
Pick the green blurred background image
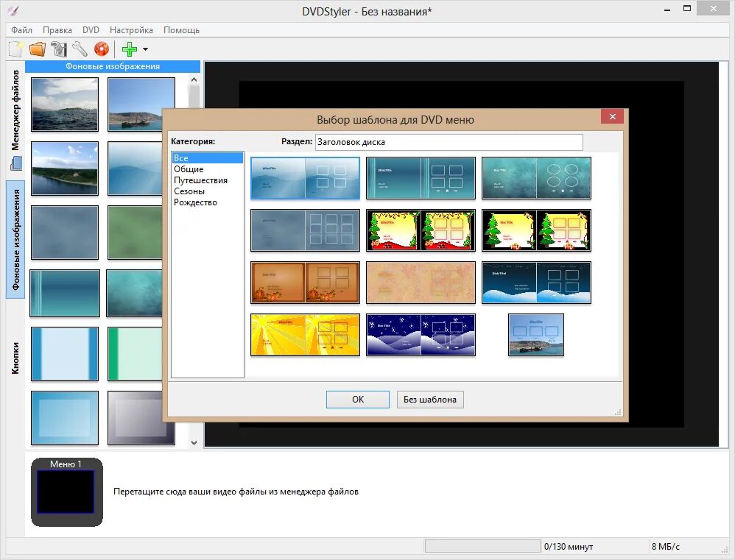pos(136,233)
